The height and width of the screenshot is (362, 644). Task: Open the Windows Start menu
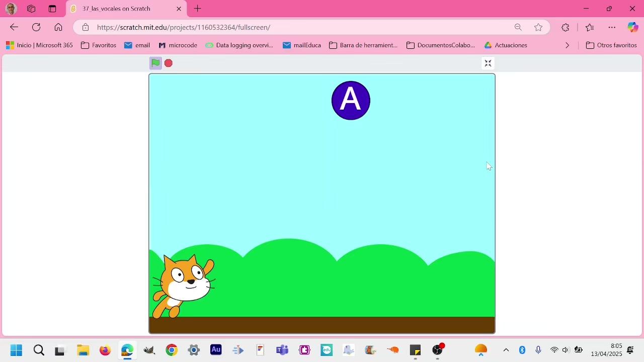tap(16, 350)
